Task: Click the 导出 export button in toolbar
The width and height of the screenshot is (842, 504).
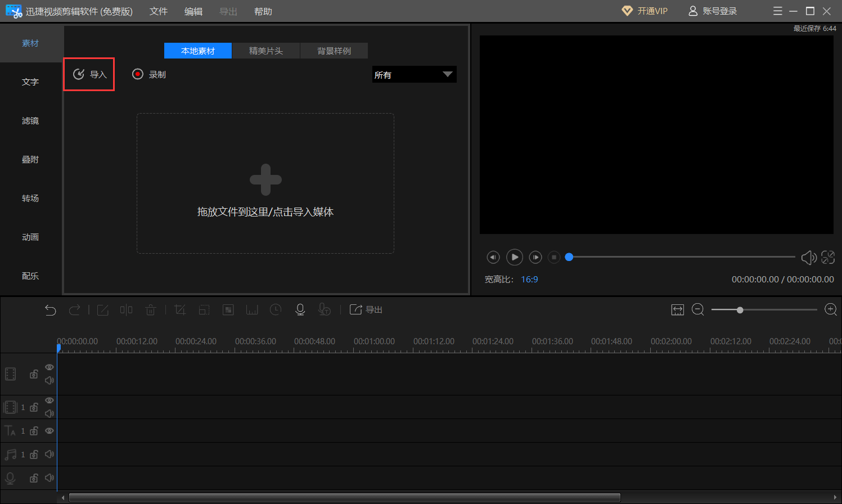Action: pyautogui.click(x=366, y=310)
